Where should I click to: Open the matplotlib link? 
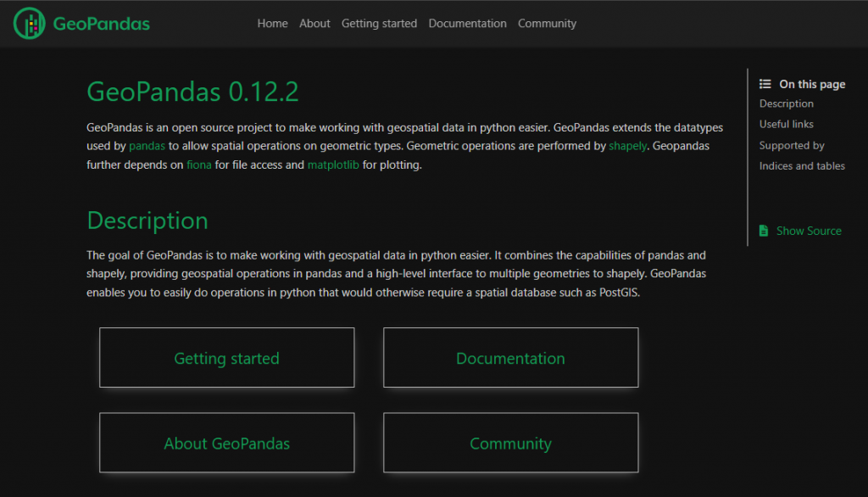pos(333,165)
